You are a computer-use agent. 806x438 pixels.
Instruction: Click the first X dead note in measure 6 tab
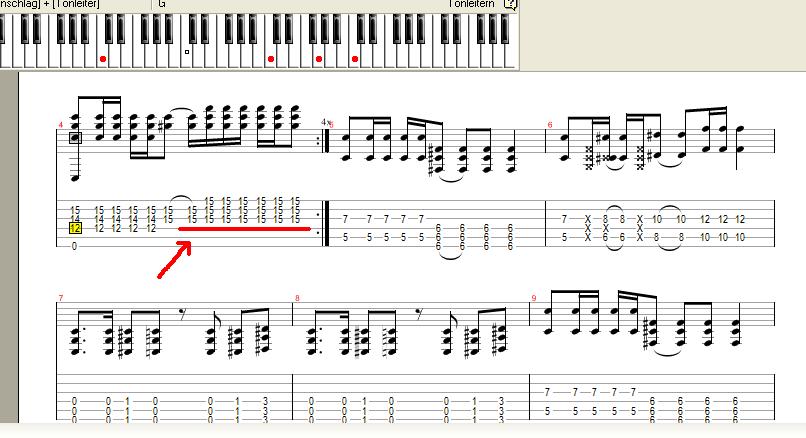[x=588, y=219]
